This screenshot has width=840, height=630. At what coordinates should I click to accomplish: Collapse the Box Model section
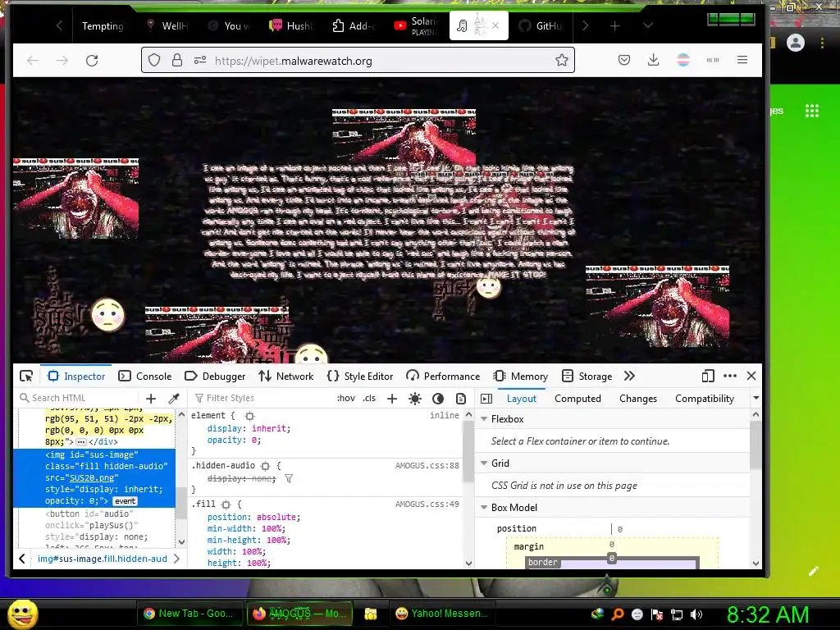coord(484,508)
